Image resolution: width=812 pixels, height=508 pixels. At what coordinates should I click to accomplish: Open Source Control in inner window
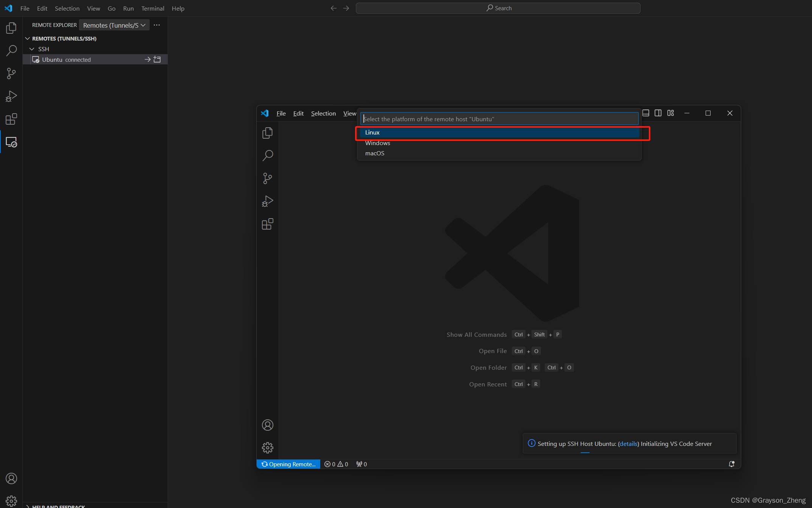coord(267,178)
